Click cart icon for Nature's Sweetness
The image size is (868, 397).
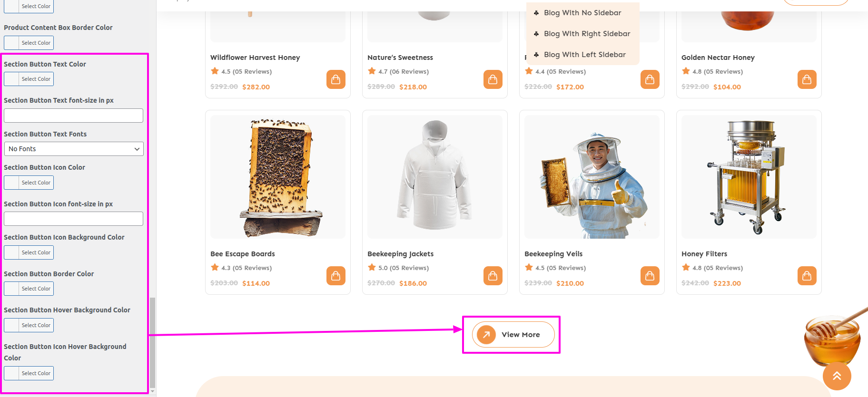tap(493, 79)
